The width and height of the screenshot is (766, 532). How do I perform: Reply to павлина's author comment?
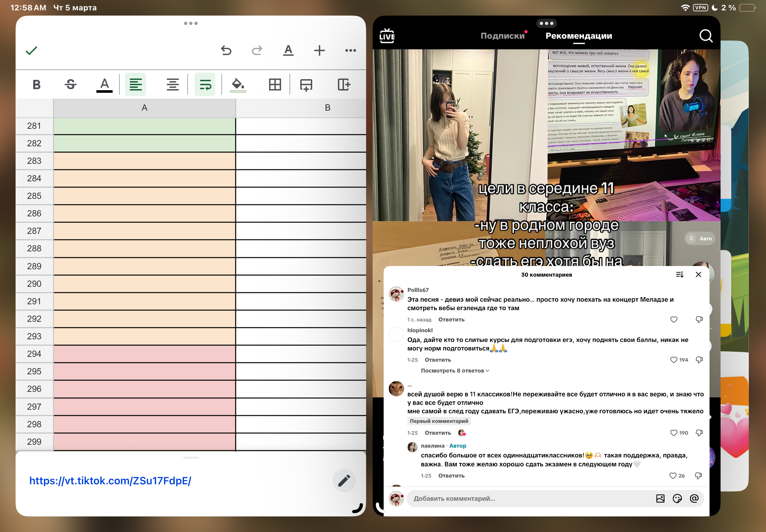tap(451, 476)
